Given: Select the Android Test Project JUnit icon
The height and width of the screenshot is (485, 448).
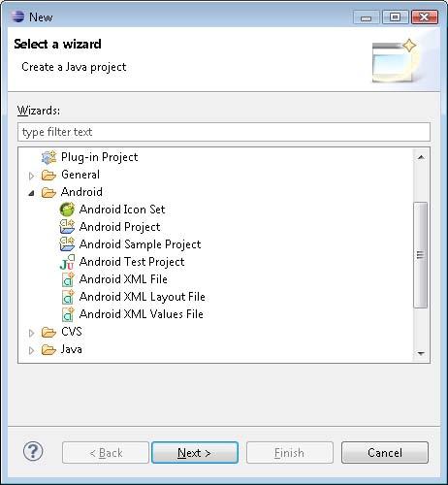Looking at the screenshot, I should pos(67,262).
